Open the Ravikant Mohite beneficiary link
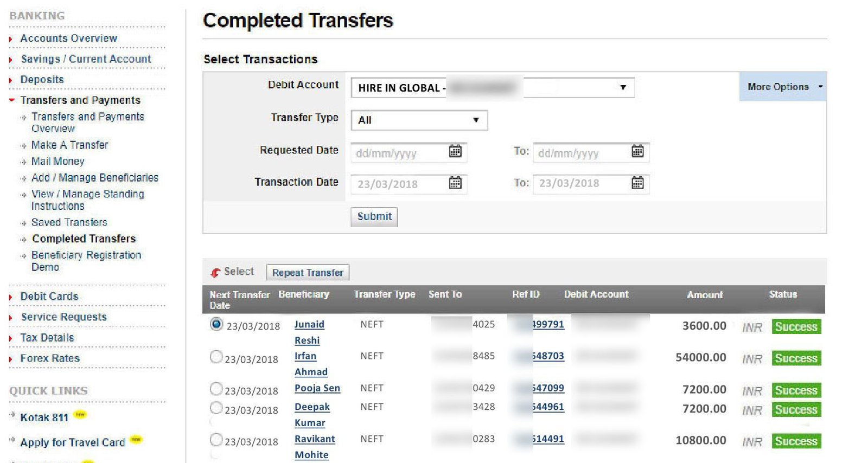Screen dimensions: 868x463 click(x=314, y=439)
